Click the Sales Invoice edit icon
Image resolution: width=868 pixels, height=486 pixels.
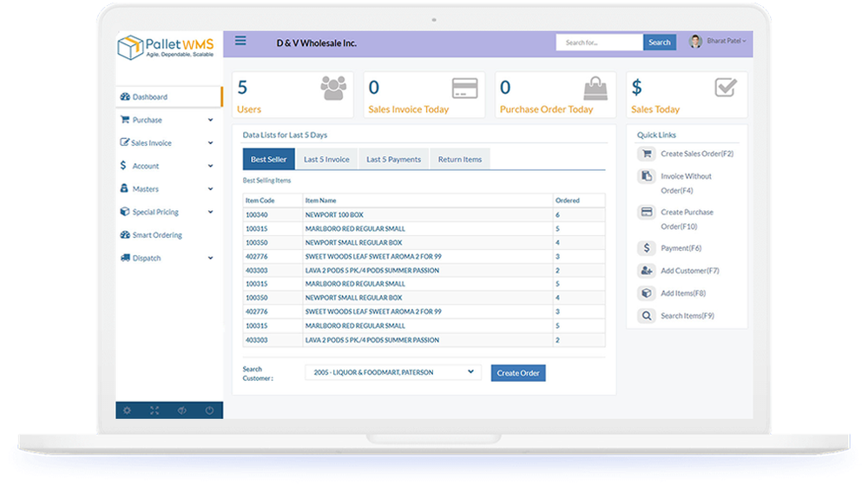pyautogui.click(x=124, y=142)
